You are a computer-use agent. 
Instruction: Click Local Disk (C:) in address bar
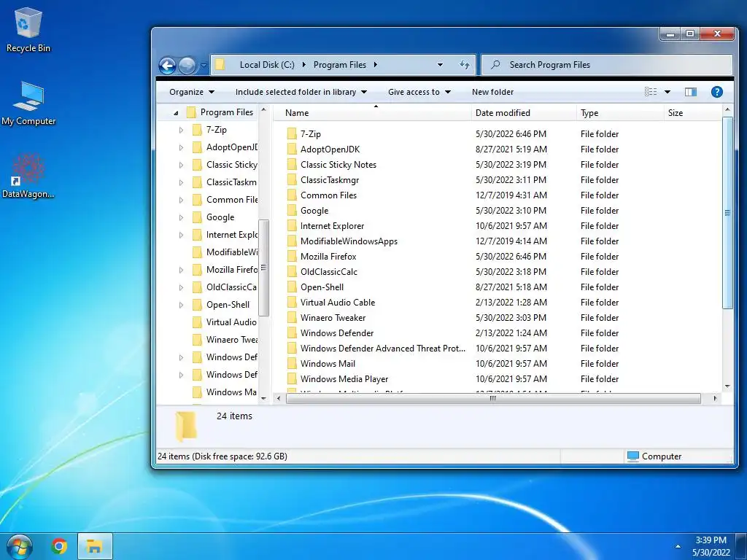click(267, 65)
